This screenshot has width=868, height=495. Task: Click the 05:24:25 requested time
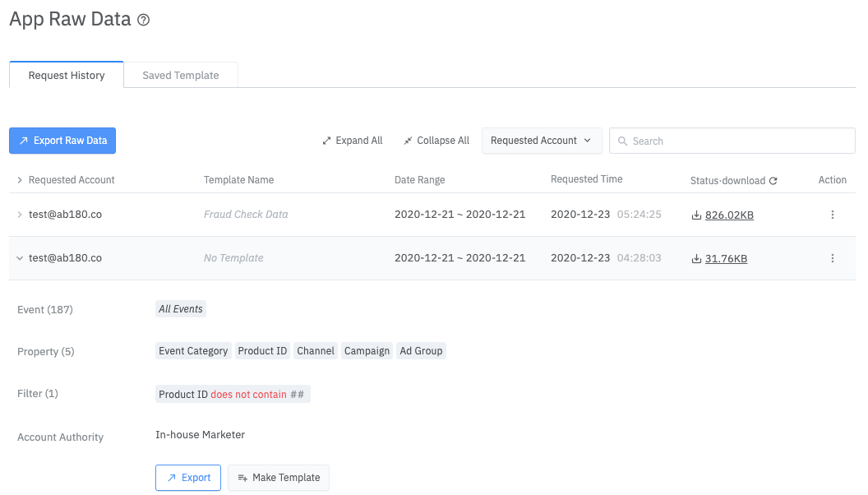639,215
